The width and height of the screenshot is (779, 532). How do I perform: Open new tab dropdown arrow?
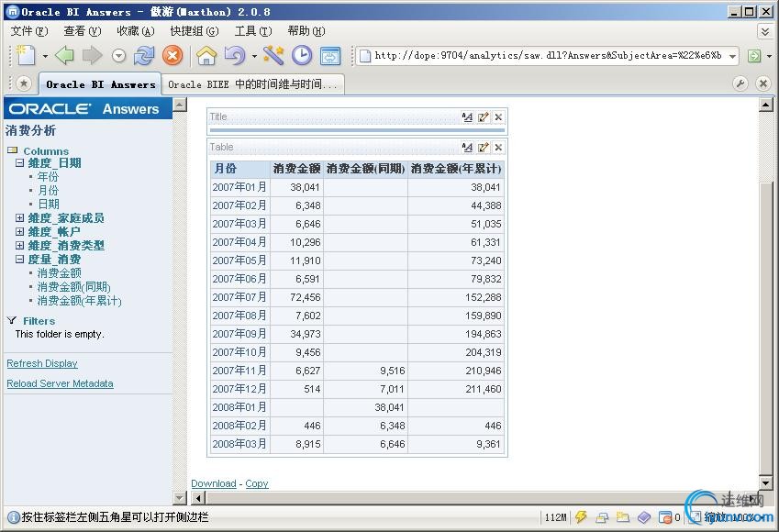tap(45, 56)
